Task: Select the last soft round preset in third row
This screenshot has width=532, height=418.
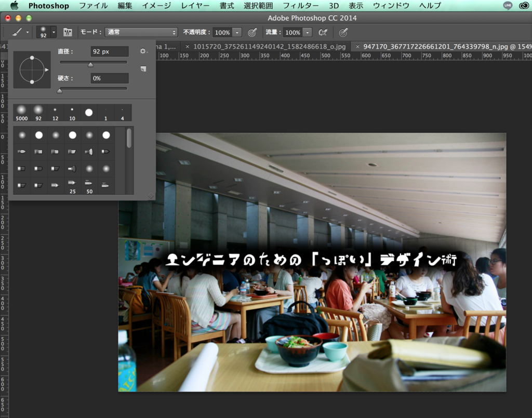Action: 106,168
